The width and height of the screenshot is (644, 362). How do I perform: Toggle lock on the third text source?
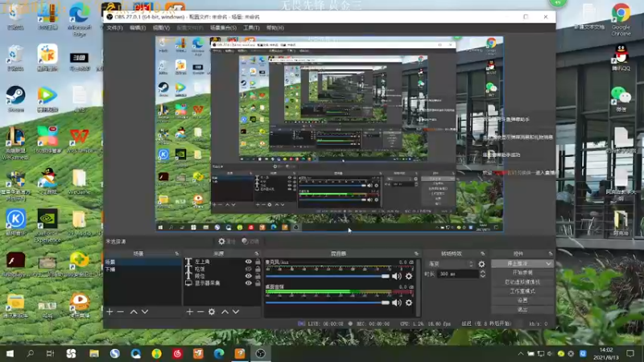(258, 276)
